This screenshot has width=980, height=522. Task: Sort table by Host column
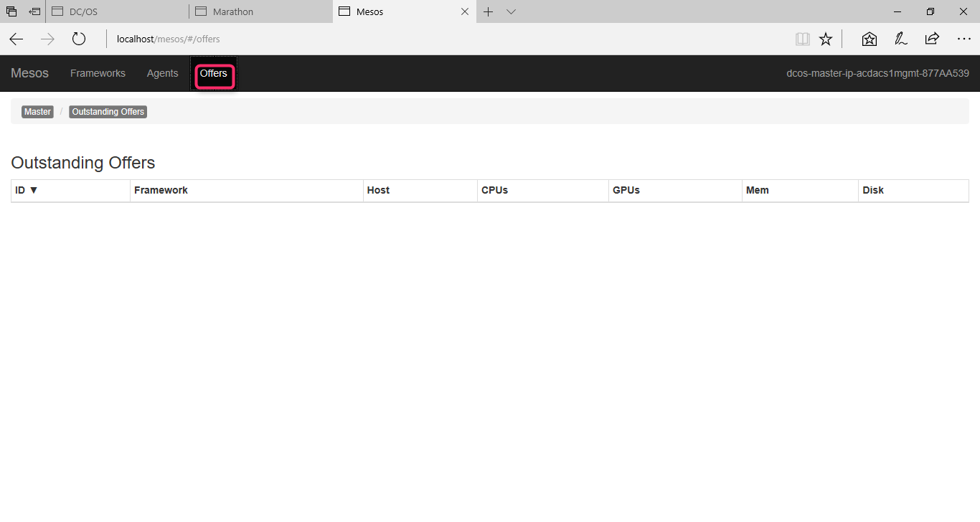tap(420, 191)
